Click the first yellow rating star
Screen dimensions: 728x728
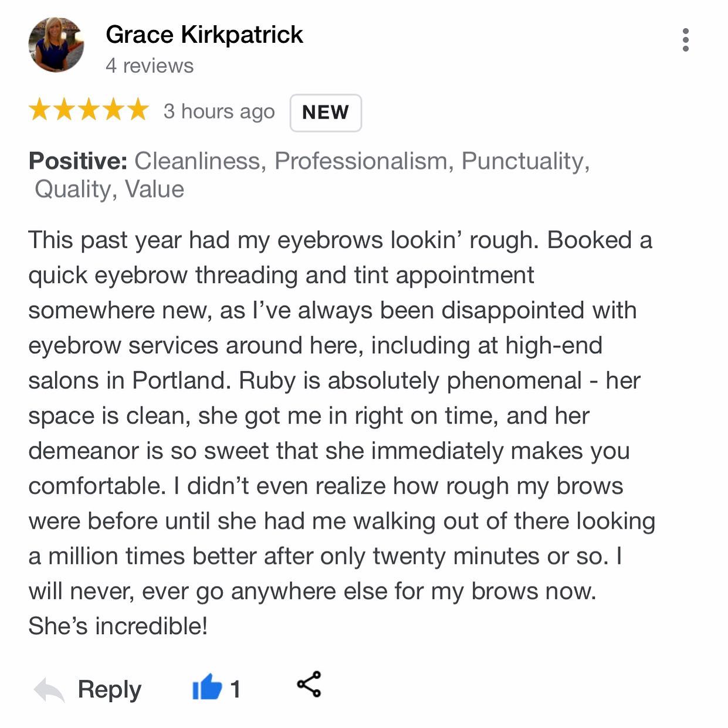coord(39,110)
